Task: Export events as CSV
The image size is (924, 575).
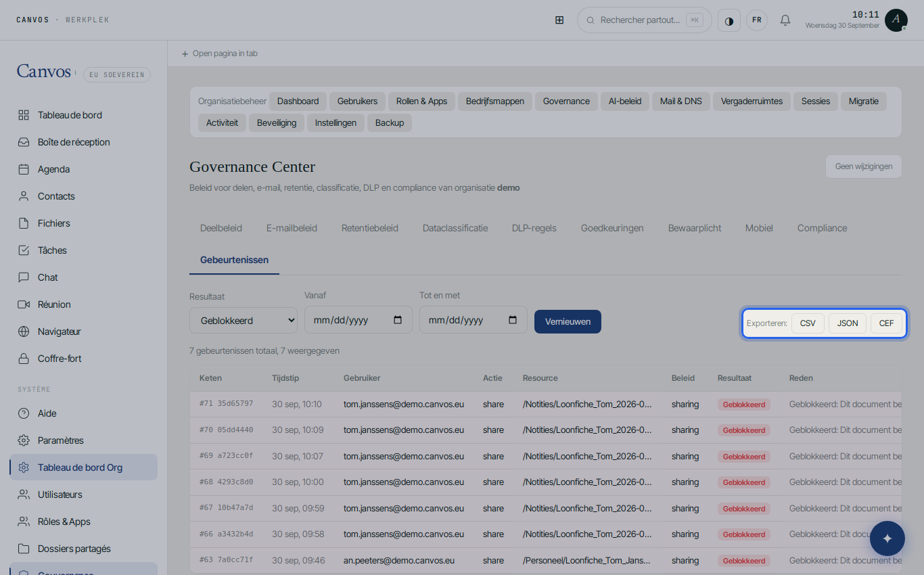Action: (808, 323)
